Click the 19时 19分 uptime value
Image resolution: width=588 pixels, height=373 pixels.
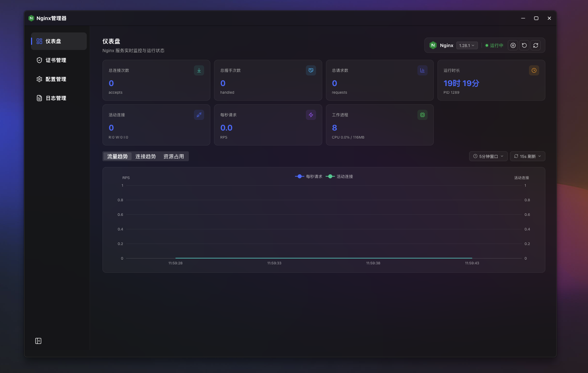[461, 83]
